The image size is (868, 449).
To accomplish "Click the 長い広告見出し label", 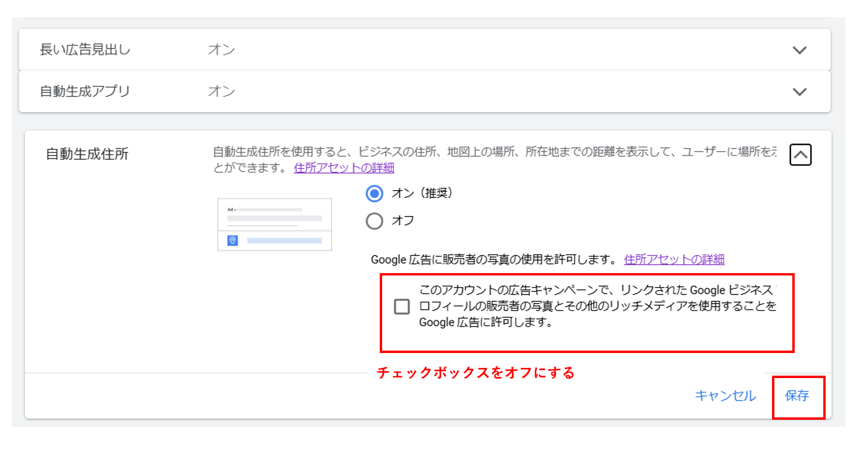I will (85, 50).
